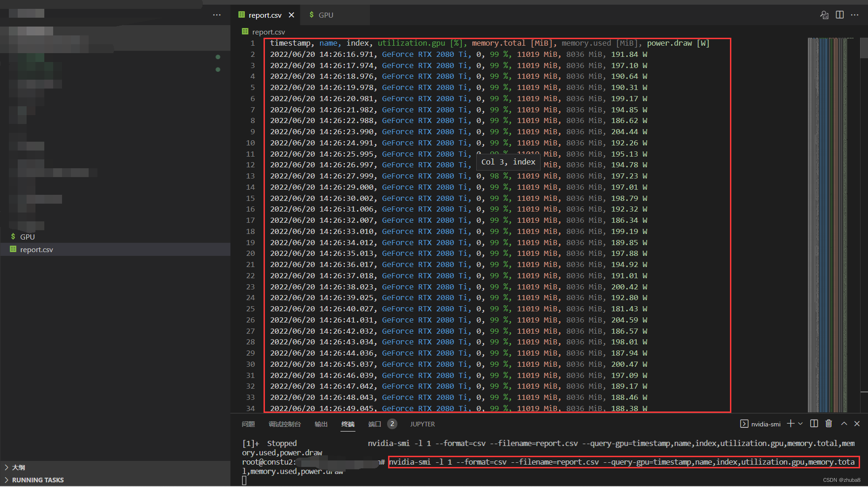Close the bottom panel
Screen dimensions: 868x487
click(857, 424)
